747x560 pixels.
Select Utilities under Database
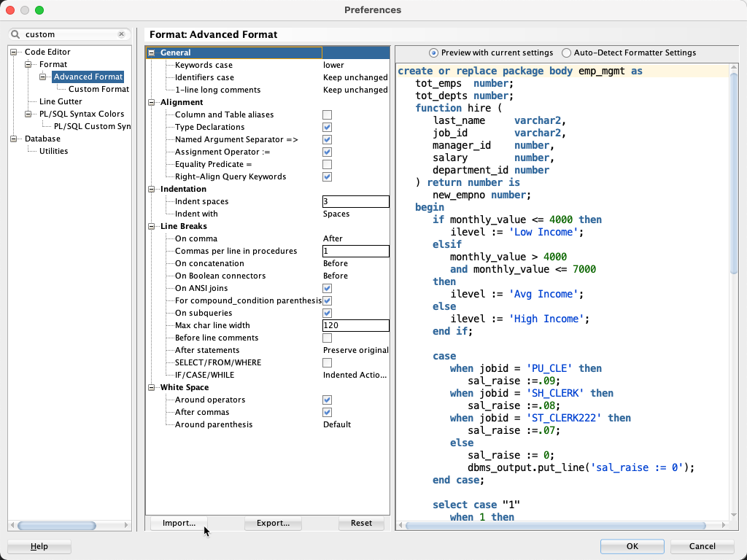point(53,151)
